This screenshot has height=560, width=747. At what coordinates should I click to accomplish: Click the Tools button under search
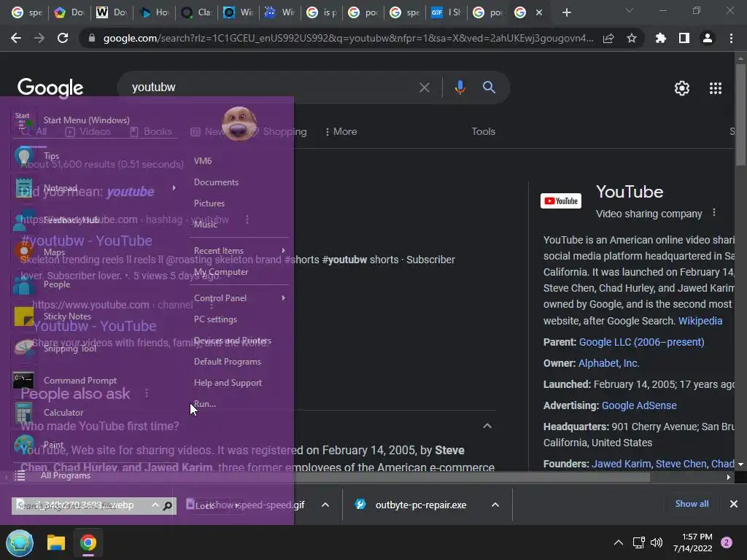click(483, 131)
